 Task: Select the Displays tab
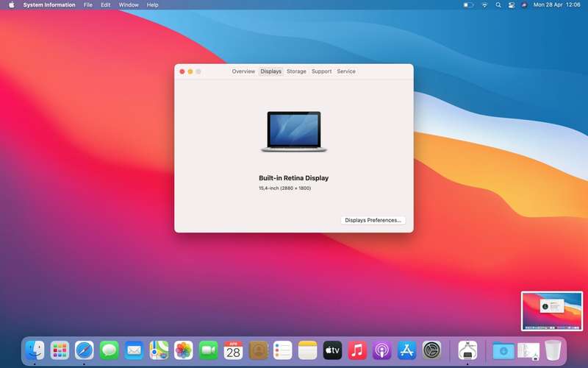coord(270,71)
